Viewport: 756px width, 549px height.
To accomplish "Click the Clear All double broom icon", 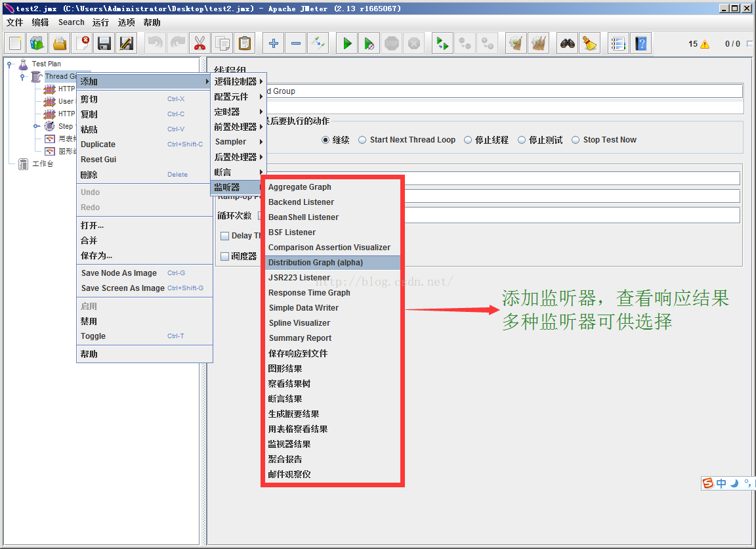I will (x=539, y=43).
